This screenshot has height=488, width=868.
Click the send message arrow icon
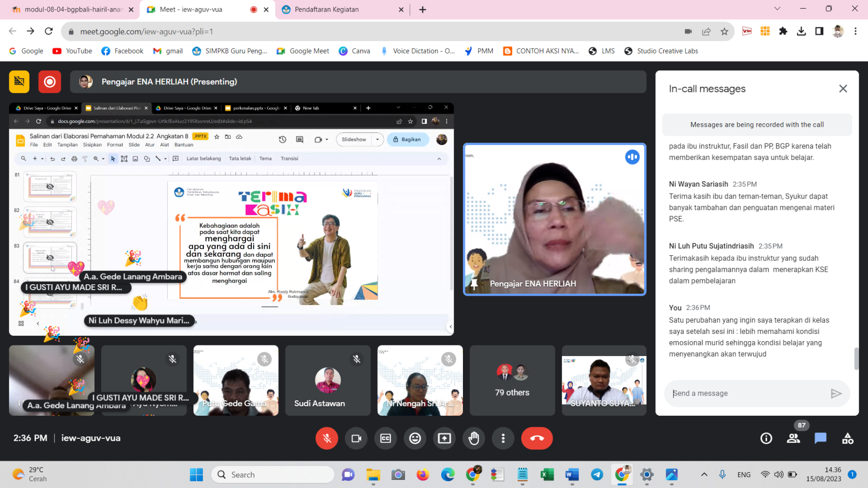[836, 394]
